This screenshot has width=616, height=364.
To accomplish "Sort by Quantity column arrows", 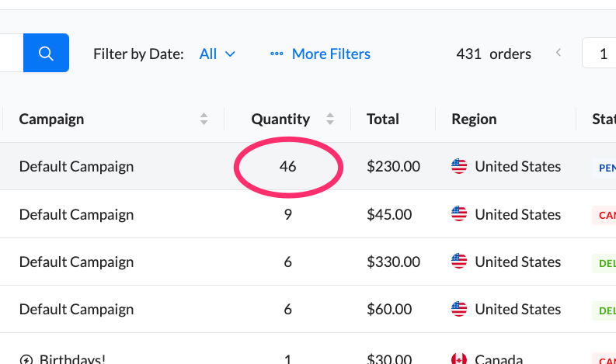I will (330, 120).
